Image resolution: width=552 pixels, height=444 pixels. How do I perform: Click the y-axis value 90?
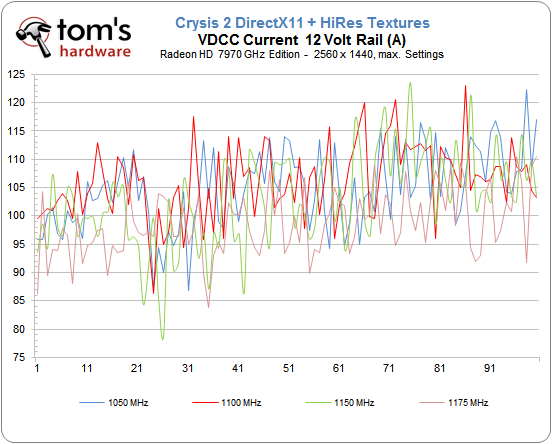[x=19, y=272]
